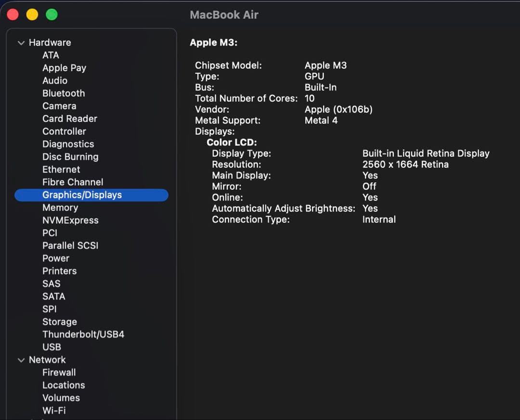Select SATA in the sidebar
This screenshot has height=420, width=520.
(x=54, y=296)
